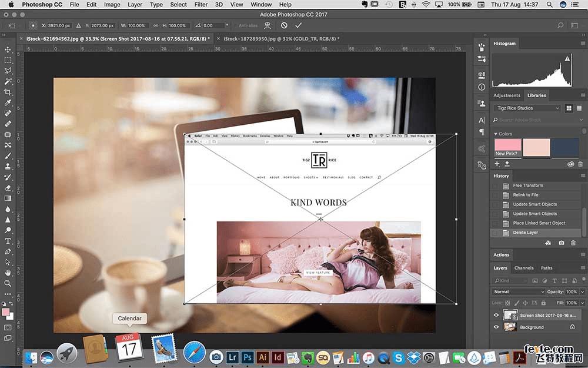Click the camera icon to create new snapshot

click(x=562, y=243)
